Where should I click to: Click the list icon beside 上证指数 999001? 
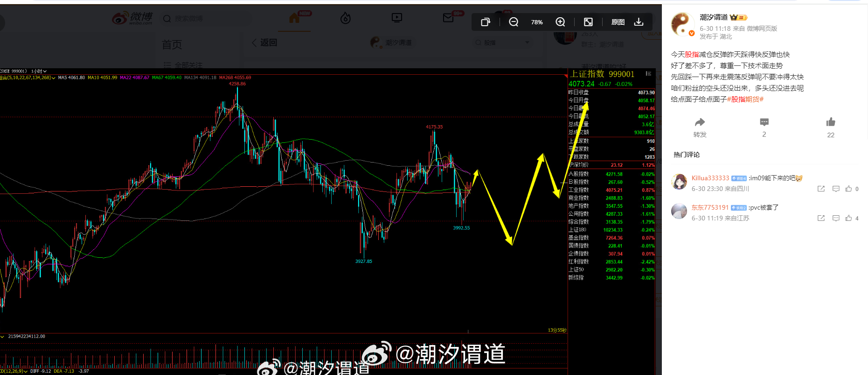tap(648, 74)
